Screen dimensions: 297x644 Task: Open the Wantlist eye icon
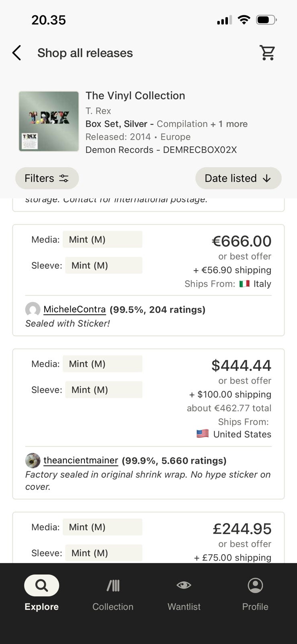click(184, 585)
